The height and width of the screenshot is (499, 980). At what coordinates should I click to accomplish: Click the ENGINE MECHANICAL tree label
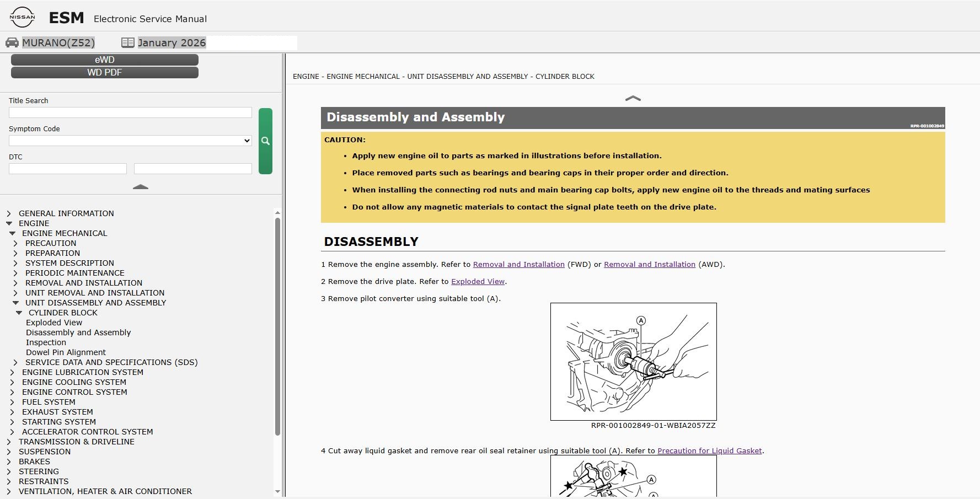(65, 233)
